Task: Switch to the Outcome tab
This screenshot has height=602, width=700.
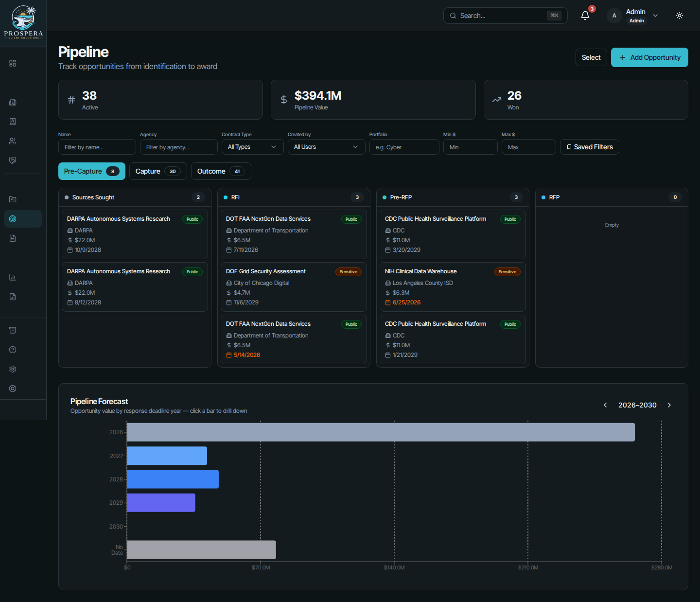Action: pos(221,171)
